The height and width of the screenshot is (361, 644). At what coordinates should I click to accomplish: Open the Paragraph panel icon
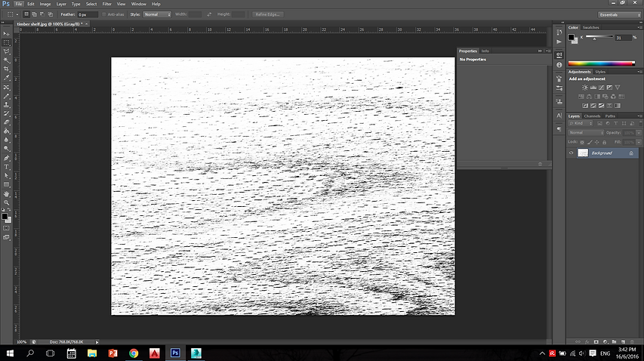[x=559, y=129]
